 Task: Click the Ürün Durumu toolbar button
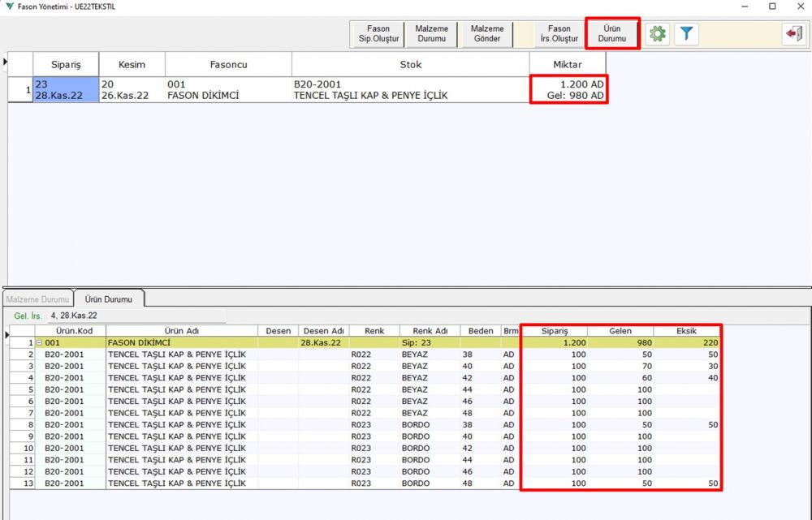click(612, 34)
